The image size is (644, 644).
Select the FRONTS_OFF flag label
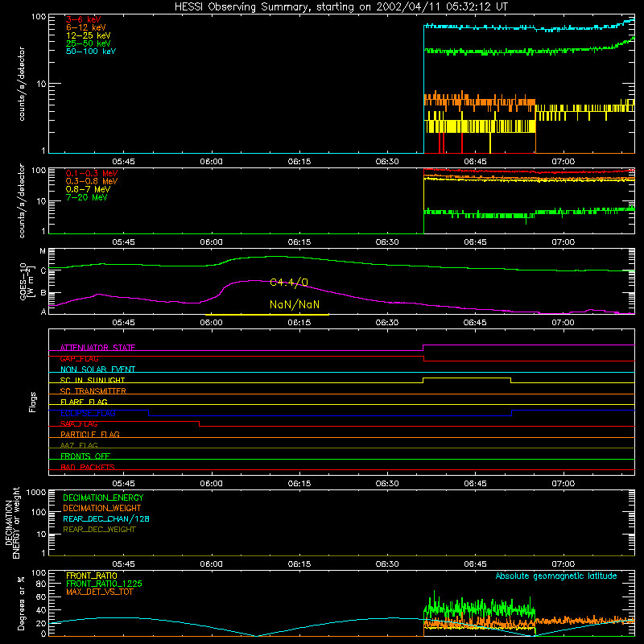[85, 456]
